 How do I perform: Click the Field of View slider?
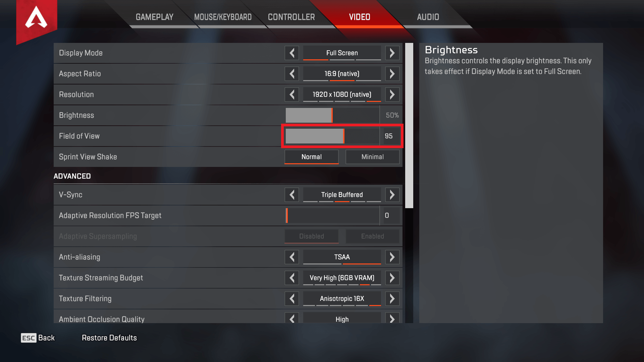tap(332, 136)
